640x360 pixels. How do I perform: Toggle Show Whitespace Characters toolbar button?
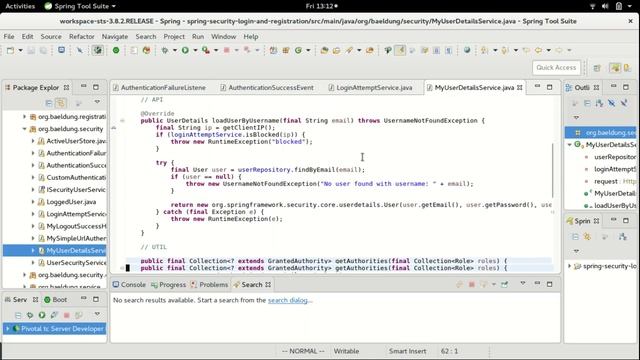click(449, 50)
